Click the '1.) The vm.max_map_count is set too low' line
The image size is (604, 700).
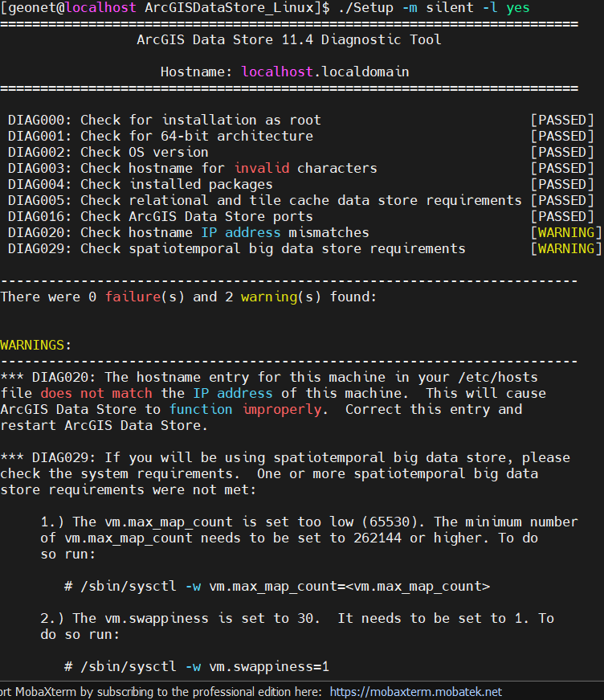309,522
